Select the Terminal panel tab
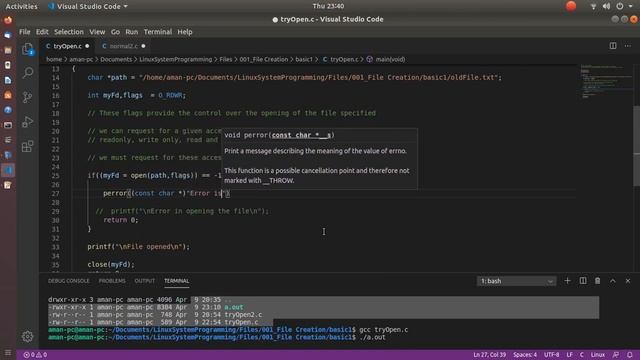Screen dimensions: 640x360 (x=176, y=281)
